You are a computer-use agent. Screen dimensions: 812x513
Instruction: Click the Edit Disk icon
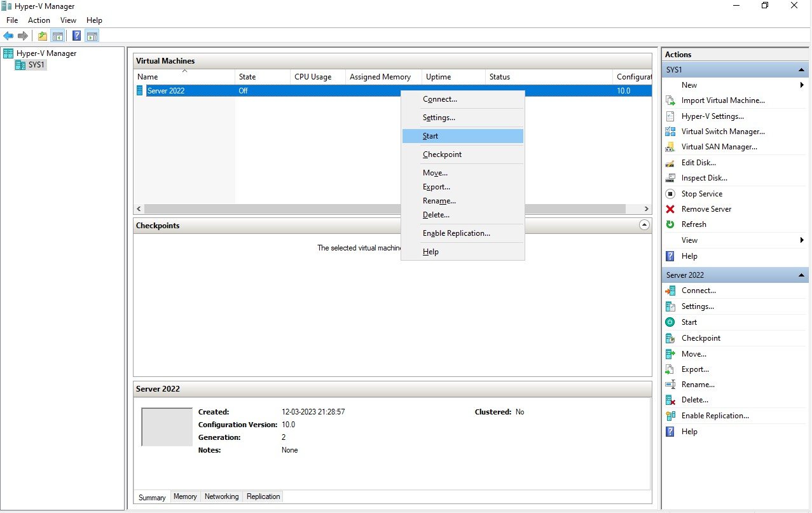coord(670,163)
